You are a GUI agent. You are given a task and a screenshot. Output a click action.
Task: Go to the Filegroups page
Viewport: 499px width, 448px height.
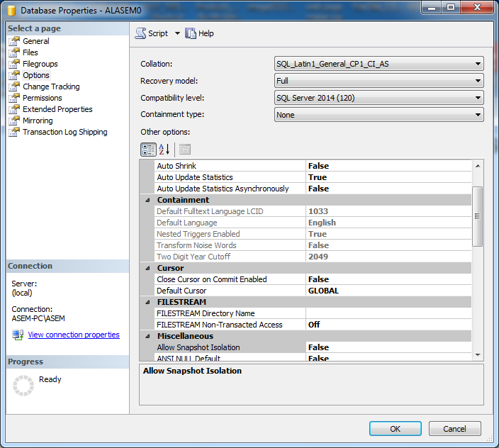coord(40,64)
